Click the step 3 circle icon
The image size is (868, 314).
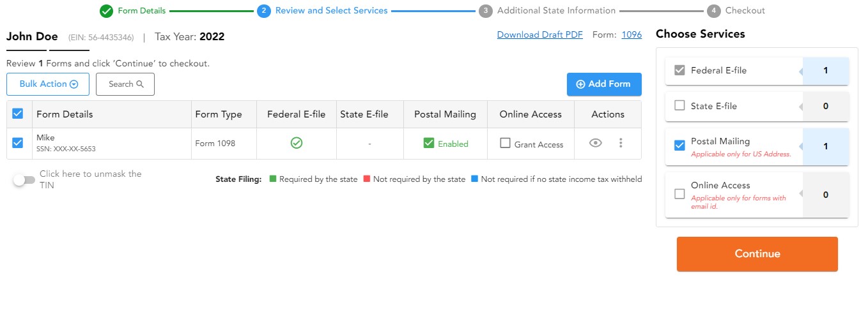[x=485, y=11]
